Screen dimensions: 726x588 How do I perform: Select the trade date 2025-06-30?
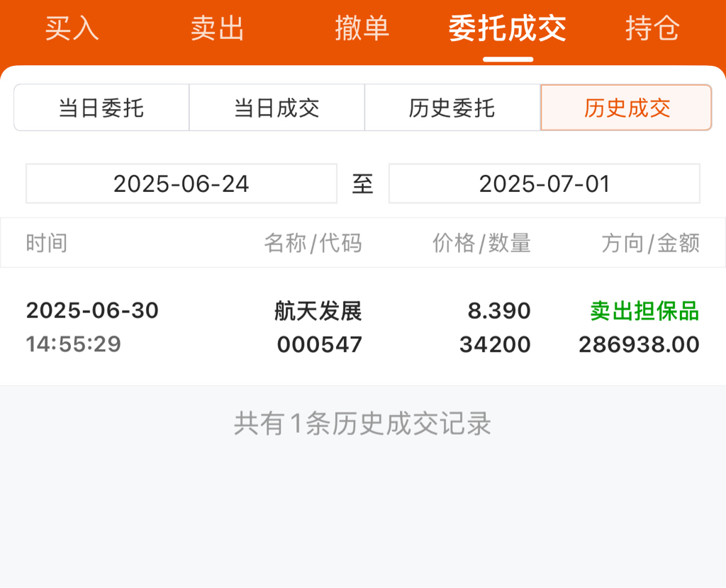tap(93, 310)
